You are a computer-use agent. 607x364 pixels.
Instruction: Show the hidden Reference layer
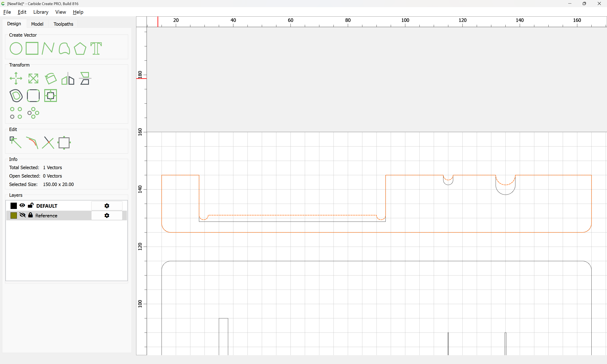coord(22,215)
